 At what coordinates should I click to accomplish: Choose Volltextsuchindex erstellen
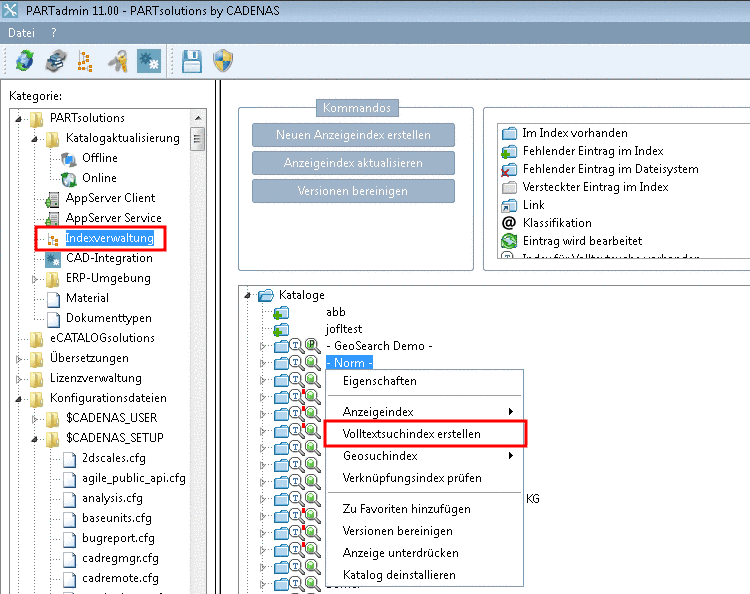(x=425, y=434)
